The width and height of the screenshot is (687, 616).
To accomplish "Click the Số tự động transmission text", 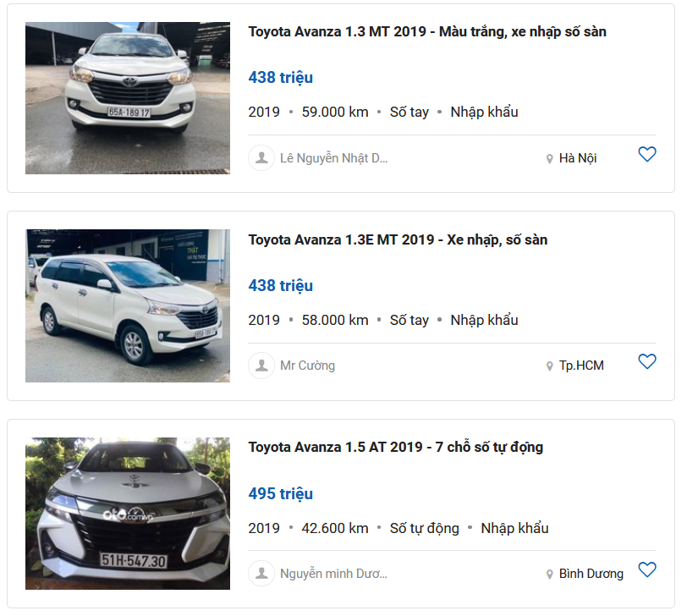I will [x=424, y=528].
